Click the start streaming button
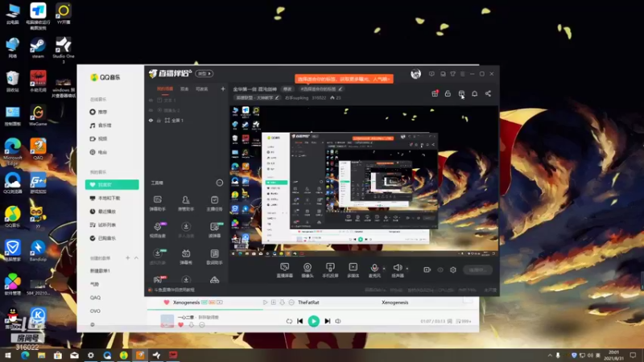 477,269
